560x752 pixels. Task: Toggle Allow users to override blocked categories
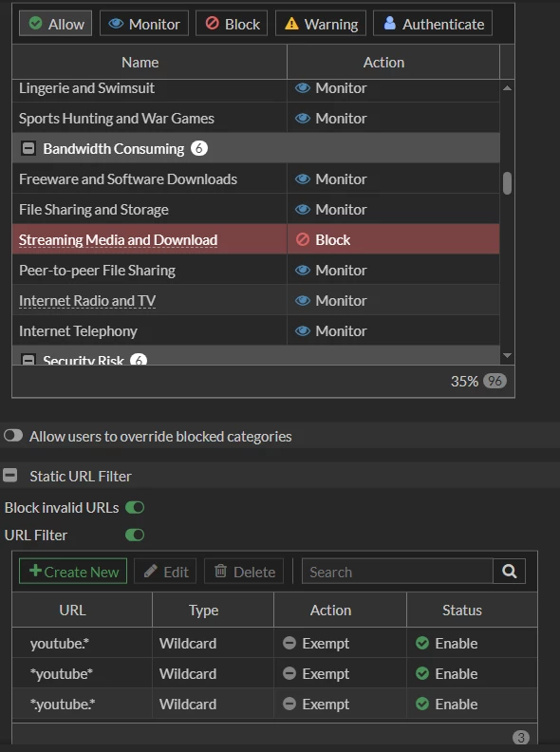click(13, 436)
